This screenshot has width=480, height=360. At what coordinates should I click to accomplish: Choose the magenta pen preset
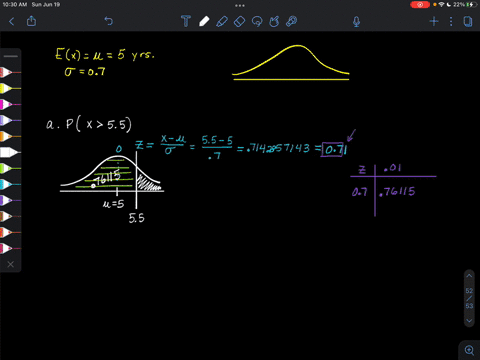tap(10, 104)
